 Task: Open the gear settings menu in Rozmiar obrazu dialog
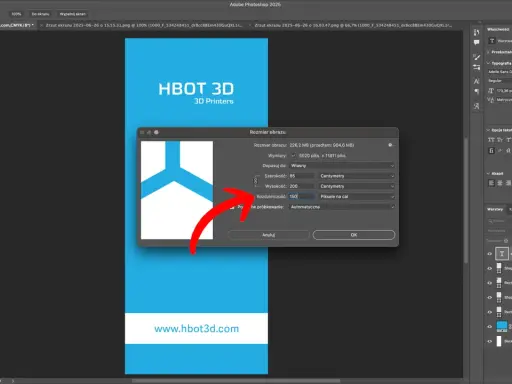(391, 145)
